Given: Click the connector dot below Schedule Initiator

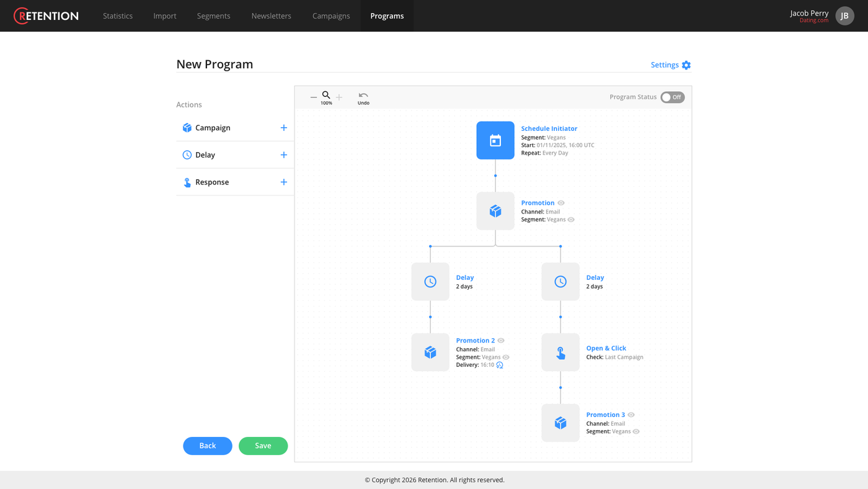Looking at the screenshot, I should (x=495, y=176).
